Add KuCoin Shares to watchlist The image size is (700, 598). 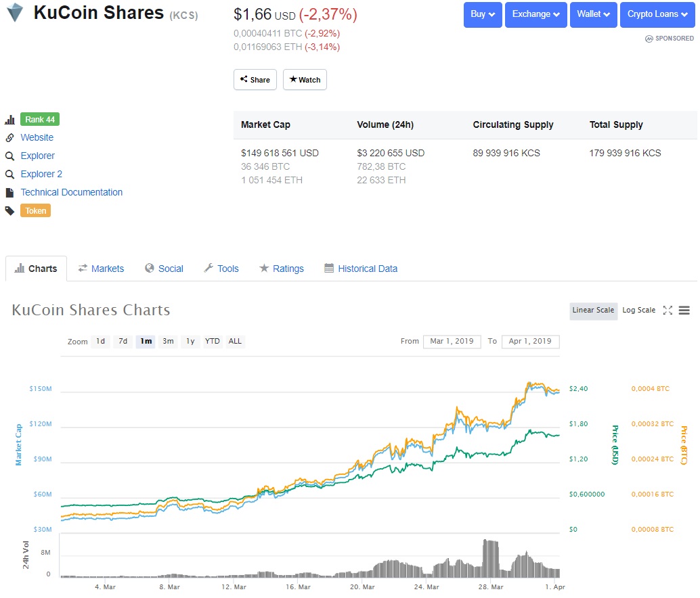tap(305, 79)
